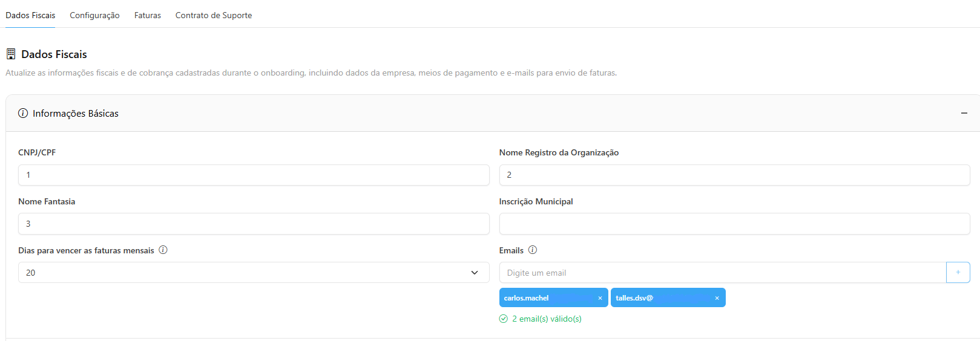Collapse the Informações Básicas section with minus icon
The height and width of the screenshot is (341, 980).
(964, 114)
